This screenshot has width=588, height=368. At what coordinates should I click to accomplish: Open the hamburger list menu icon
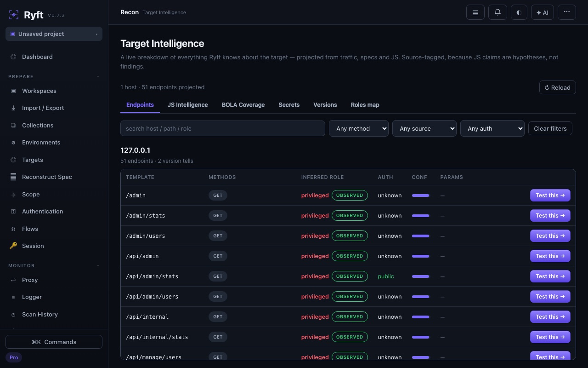[x=475, y=12]
